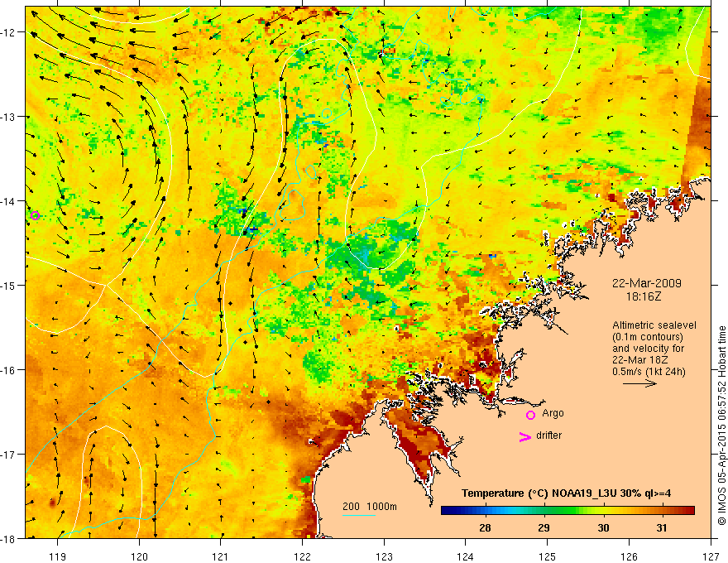Click colorbar label 30
The height and width of the screenshot is (563, 728).
click(x=602, y=527)
